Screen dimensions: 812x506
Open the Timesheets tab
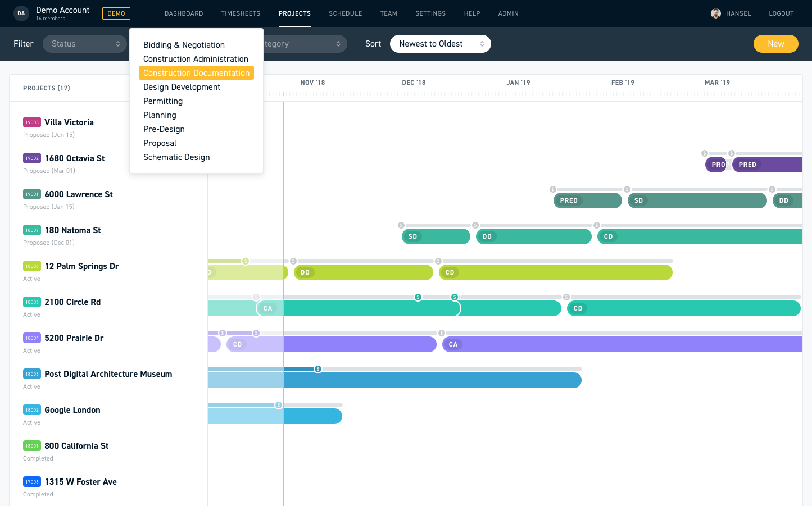coord(241,13)
